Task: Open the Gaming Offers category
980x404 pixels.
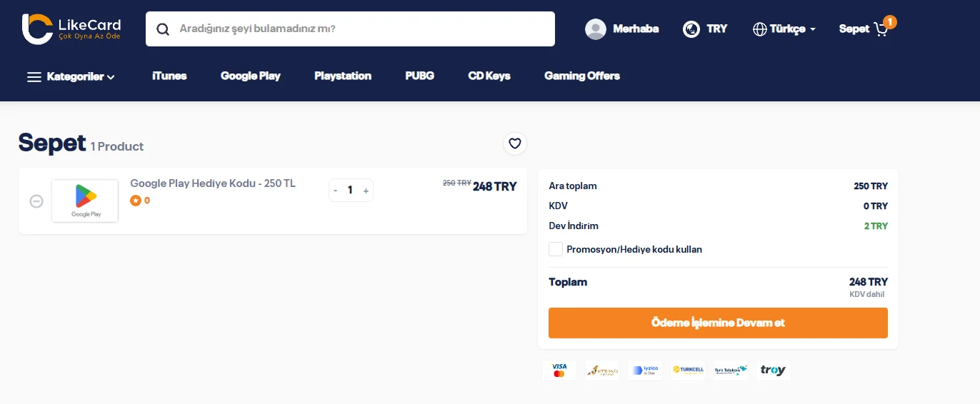Action: click(582, 76)
